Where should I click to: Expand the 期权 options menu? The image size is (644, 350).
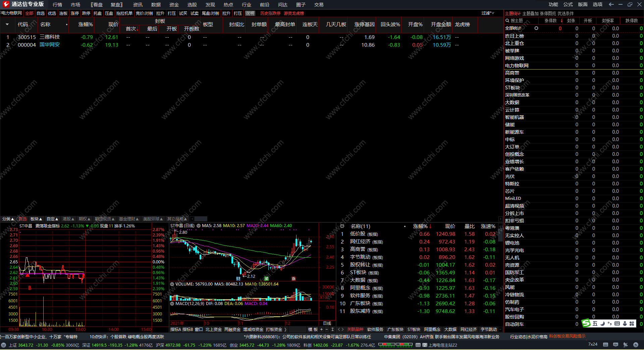point(85,219)
